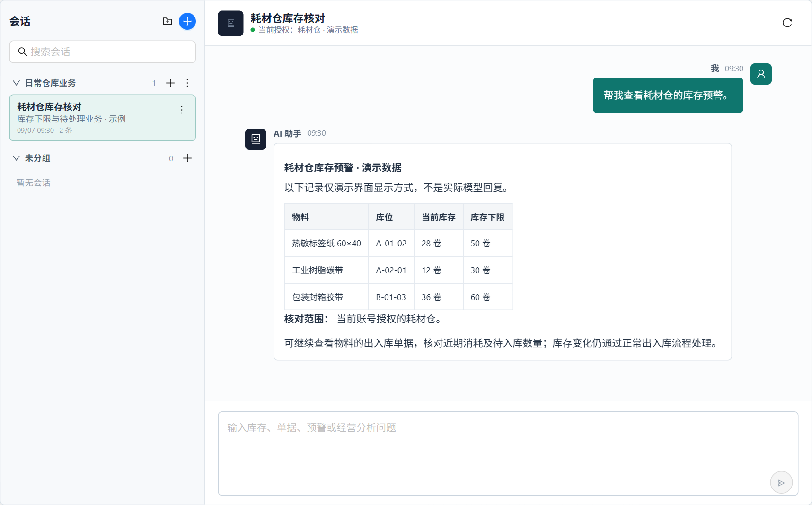Viewport: 812px width, 505px height.
Task: Click the AI 助手 avatar icon
Action: [256, 139]
